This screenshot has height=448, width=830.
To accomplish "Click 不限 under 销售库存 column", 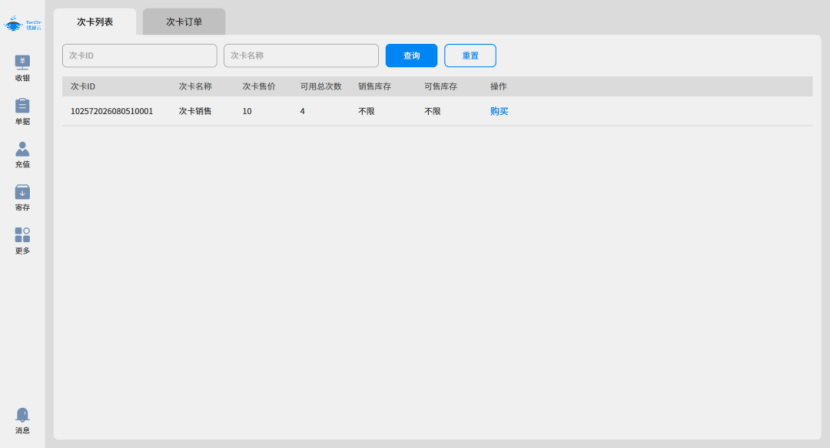I will click(366, 111).
